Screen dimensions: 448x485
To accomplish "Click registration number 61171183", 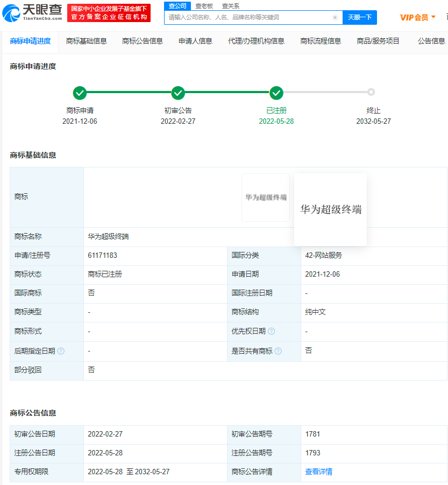I will click(x=102, y=256).
